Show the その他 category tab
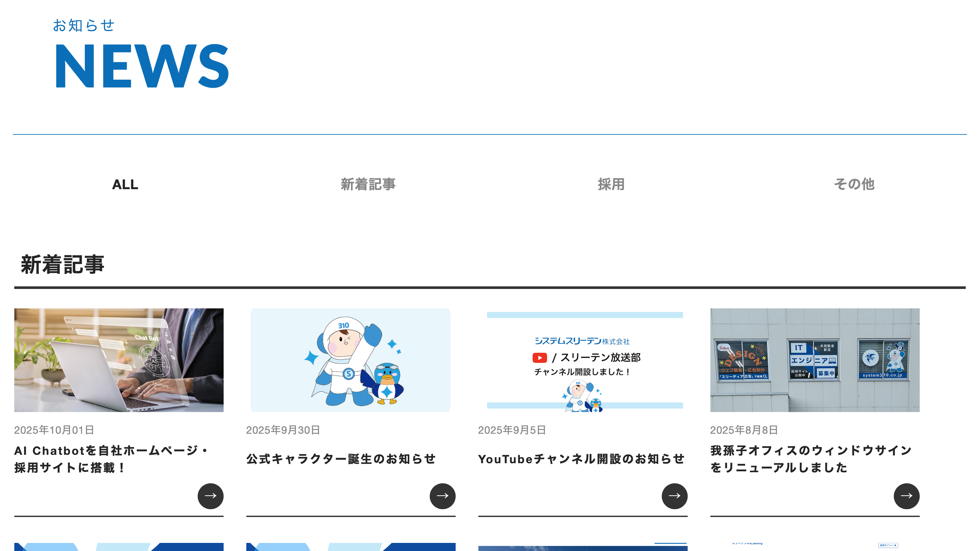Image resolution: width=980 pixels, height=551 pixels. pos(854,184)
